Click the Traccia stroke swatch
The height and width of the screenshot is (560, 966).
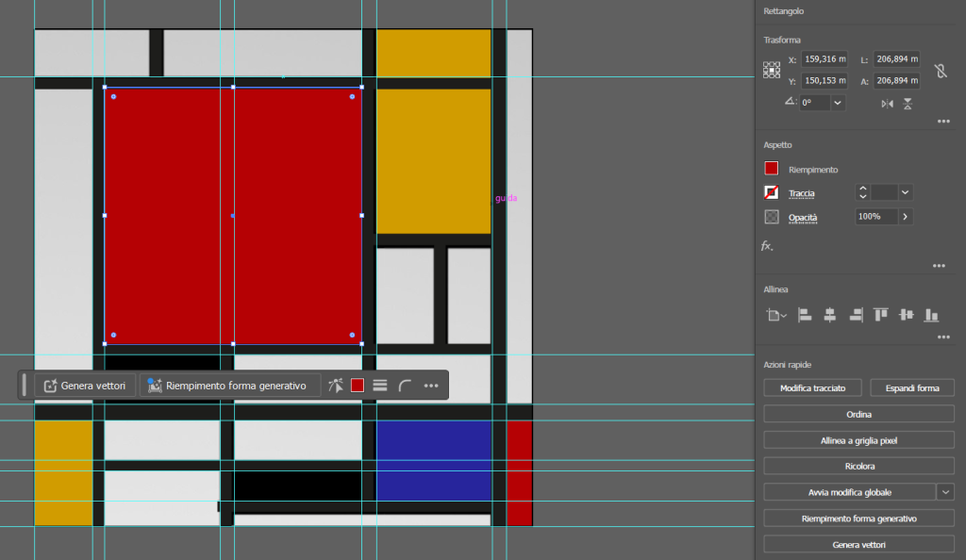772,192
